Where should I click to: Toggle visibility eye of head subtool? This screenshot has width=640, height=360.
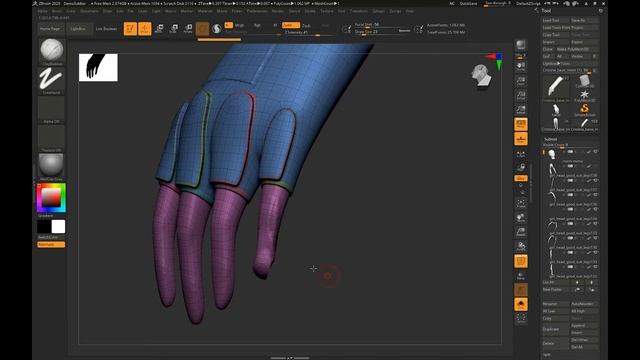[596, 152]
